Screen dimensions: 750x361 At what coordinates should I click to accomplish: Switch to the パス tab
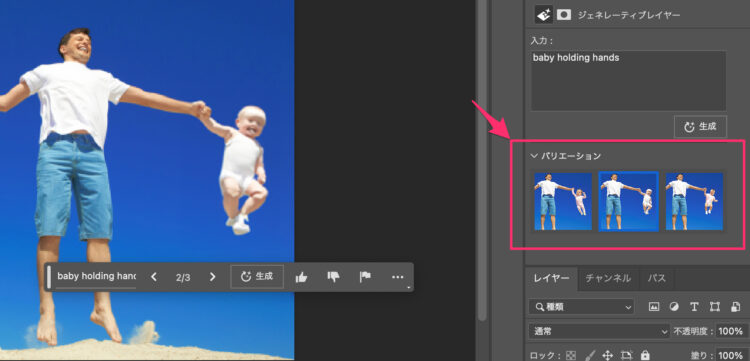[x=656, y=278]
